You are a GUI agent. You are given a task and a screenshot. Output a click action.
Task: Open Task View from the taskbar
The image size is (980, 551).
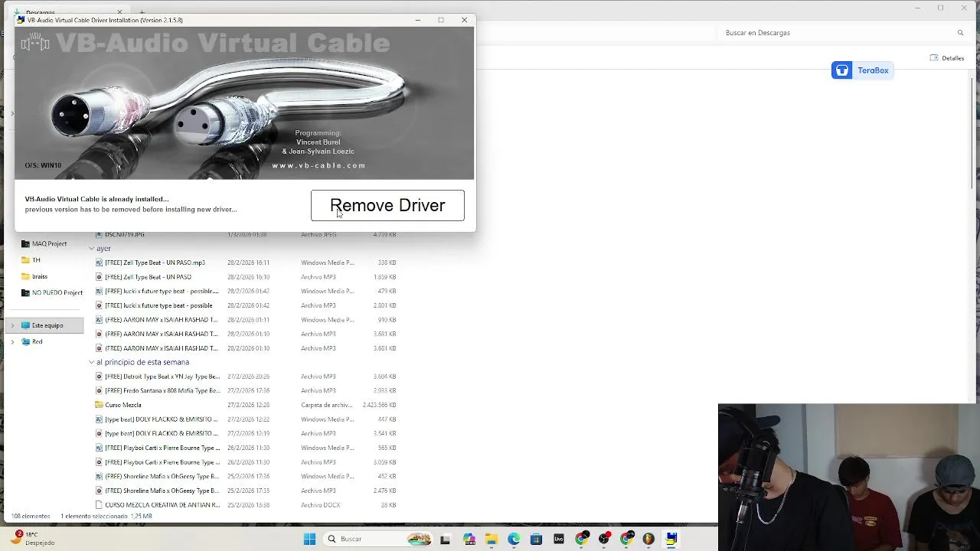pyautogui.click(x=445, y=539)
